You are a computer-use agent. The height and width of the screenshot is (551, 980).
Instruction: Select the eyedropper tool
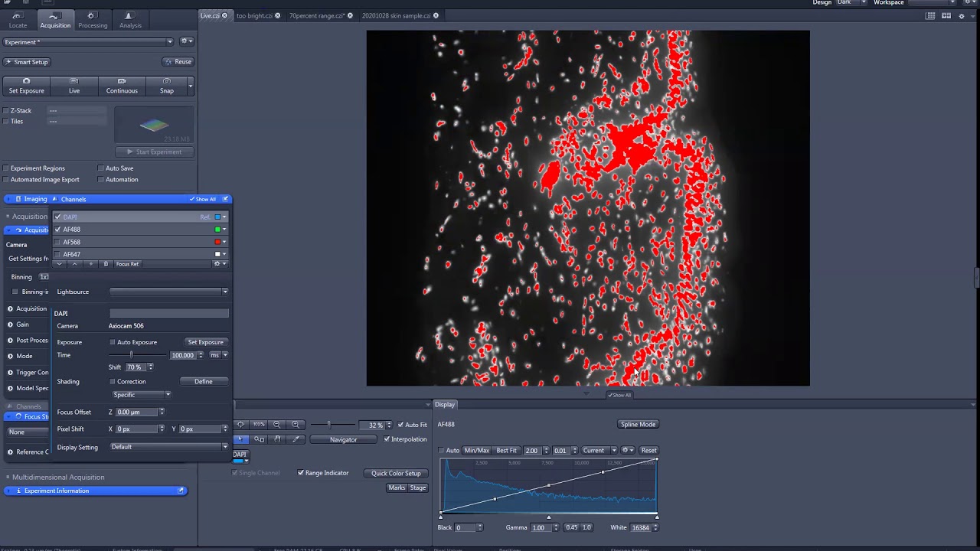(x=296, y=439)
